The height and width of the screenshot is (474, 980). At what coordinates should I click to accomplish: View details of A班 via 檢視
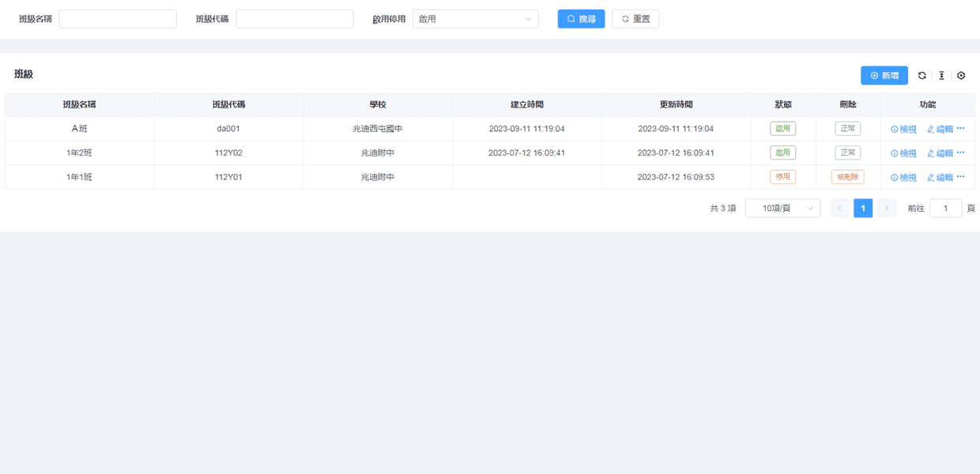point(903,130)
